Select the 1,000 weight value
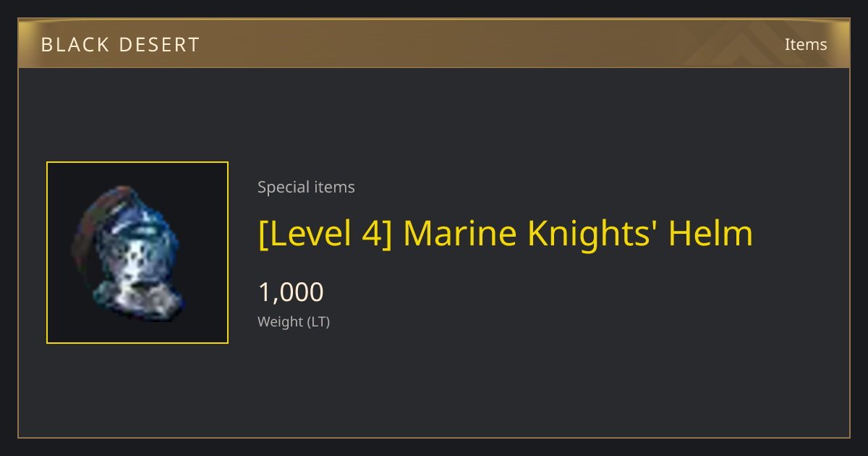Screen dimensions: 868x456 [291, 292]
